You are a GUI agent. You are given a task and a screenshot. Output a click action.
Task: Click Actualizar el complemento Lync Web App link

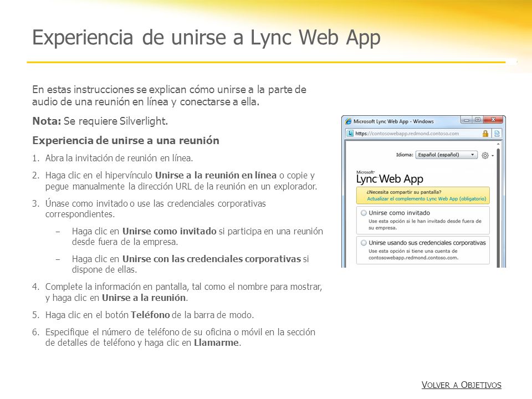pos(427,198)
